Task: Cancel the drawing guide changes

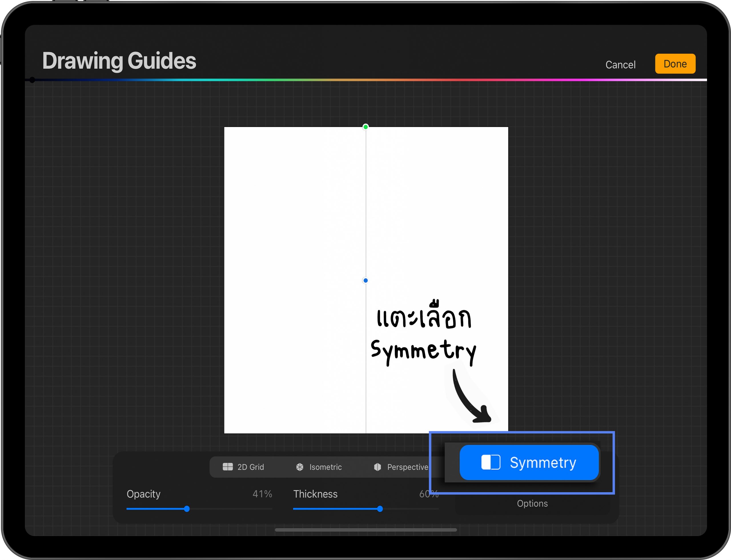Action: (620, 65)
